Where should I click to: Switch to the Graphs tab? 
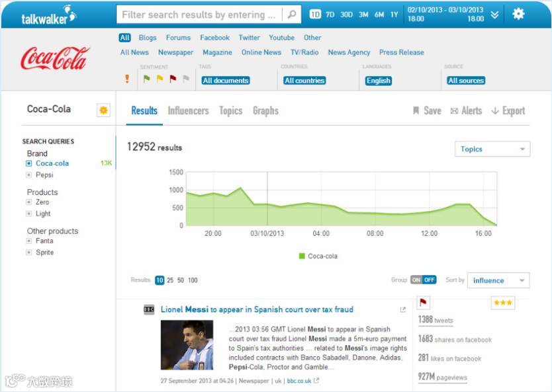point(265,111)
